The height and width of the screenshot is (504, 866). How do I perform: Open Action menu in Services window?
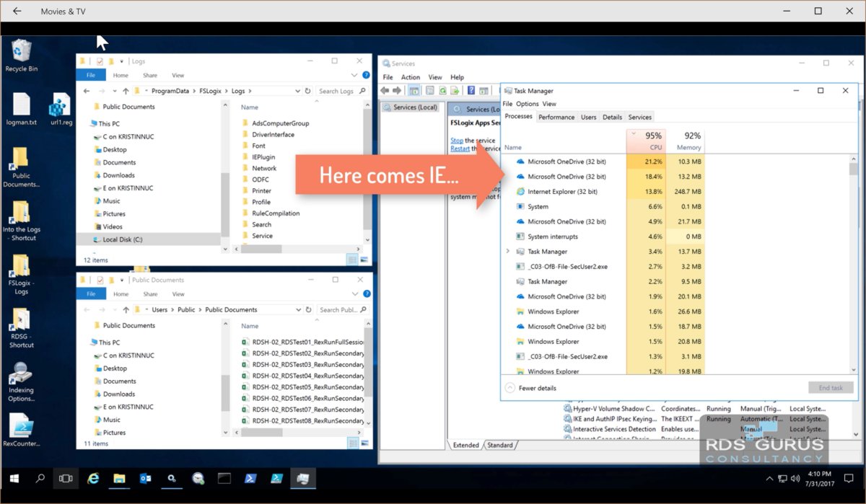(411, 77)
